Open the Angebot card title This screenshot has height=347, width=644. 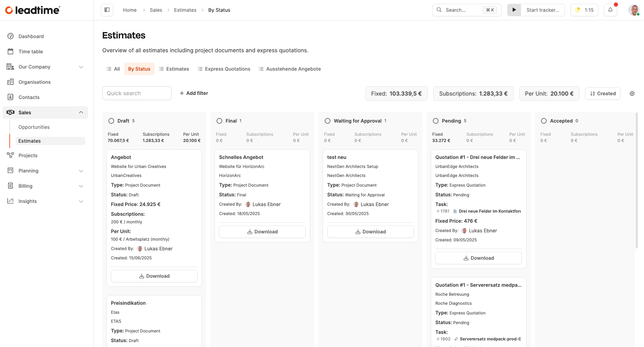121,157
